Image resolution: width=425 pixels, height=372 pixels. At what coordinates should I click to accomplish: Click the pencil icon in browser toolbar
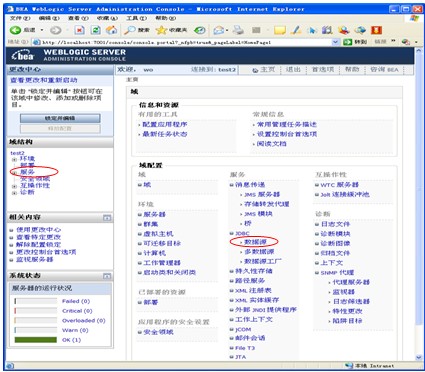(296, 30)
